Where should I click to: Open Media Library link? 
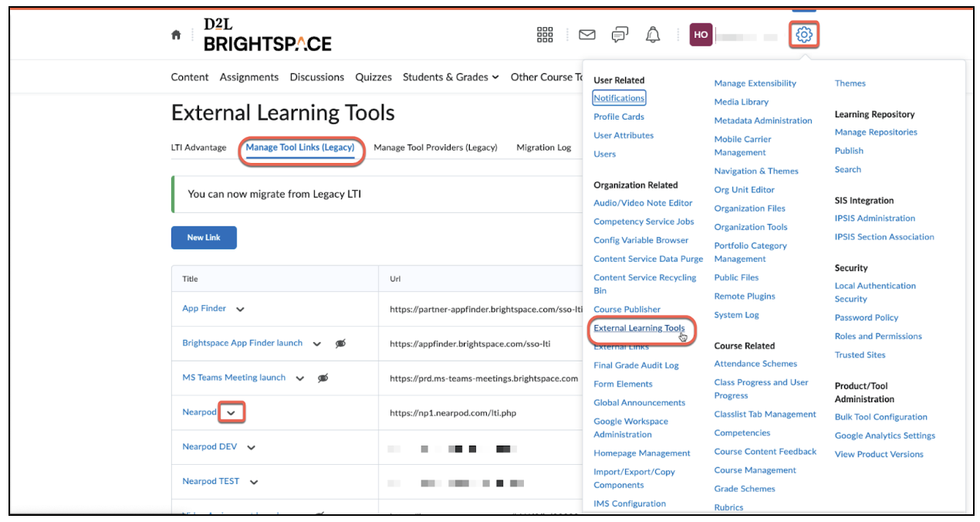[x=741, y=102]
